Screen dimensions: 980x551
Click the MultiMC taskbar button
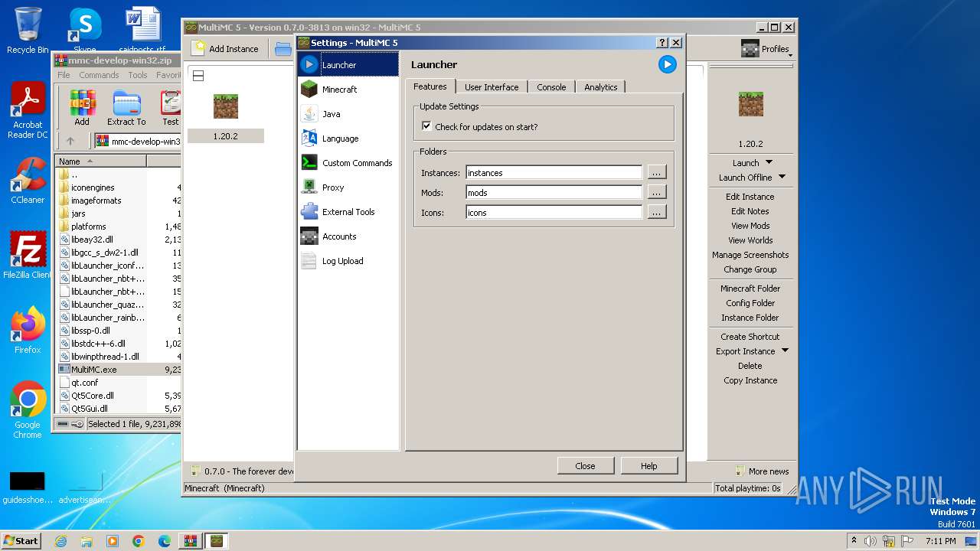click(x=217, y=541)
